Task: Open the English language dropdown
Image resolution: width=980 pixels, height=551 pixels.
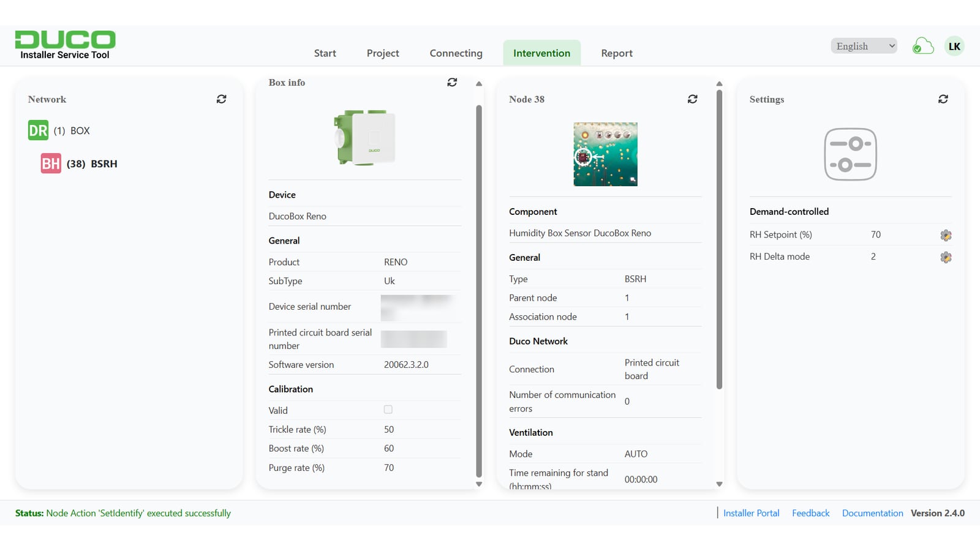Action: click(864, 46)
